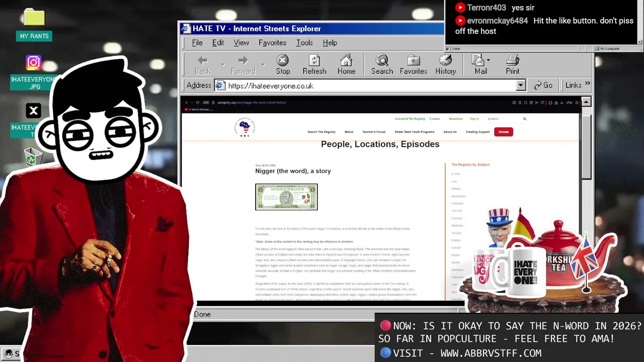Open Street Team Youth Programs link
The height and width of the screenshot is (362, 644).
point(415,132)
